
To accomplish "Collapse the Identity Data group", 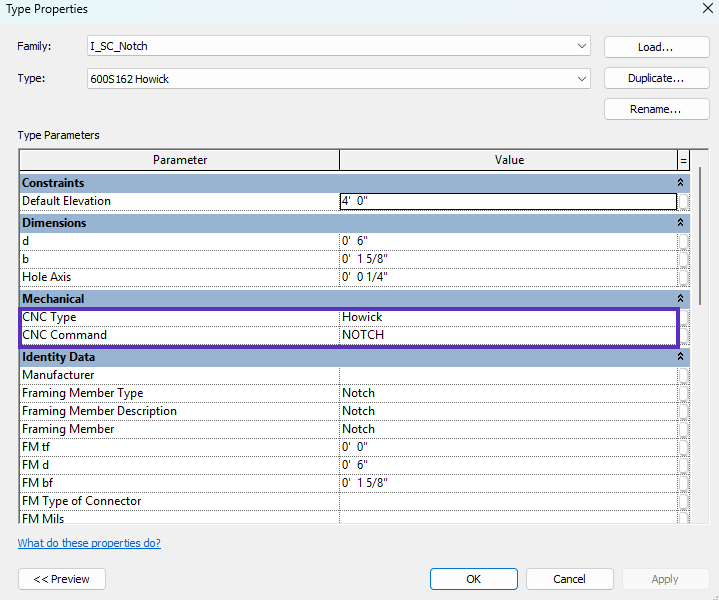I will point(681,357).
